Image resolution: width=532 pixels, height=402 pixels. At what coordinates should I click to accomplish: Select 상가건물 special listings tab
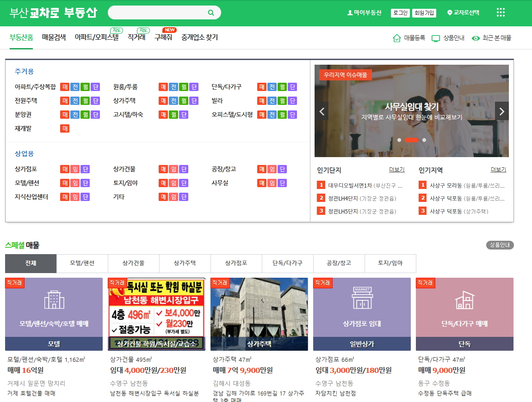(x=134, y=263)
